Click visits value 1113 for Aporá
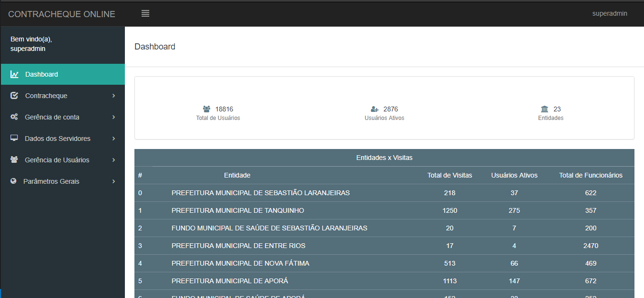644x298 pixels. pos(450,281)
